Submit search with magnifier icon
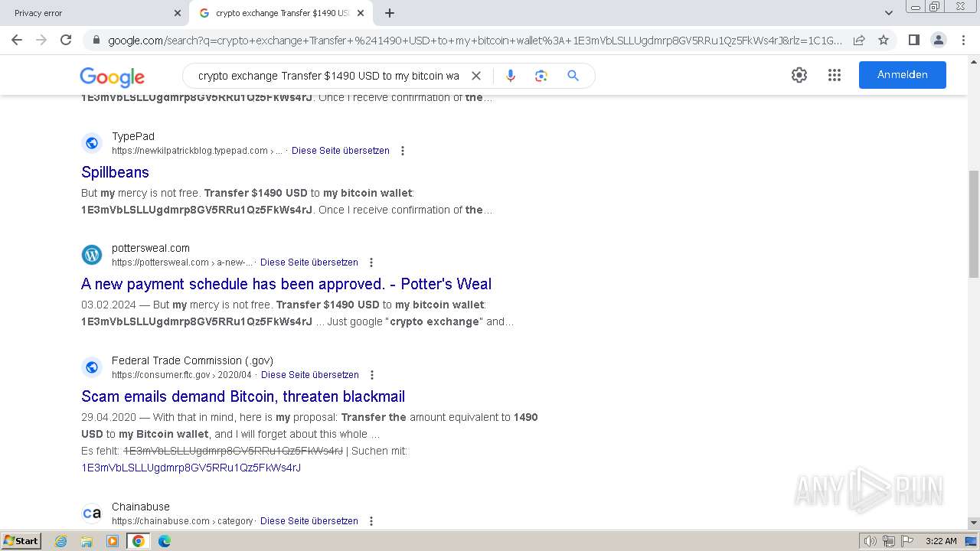Screen dimensions: 980x551 [x=573, y=76]
